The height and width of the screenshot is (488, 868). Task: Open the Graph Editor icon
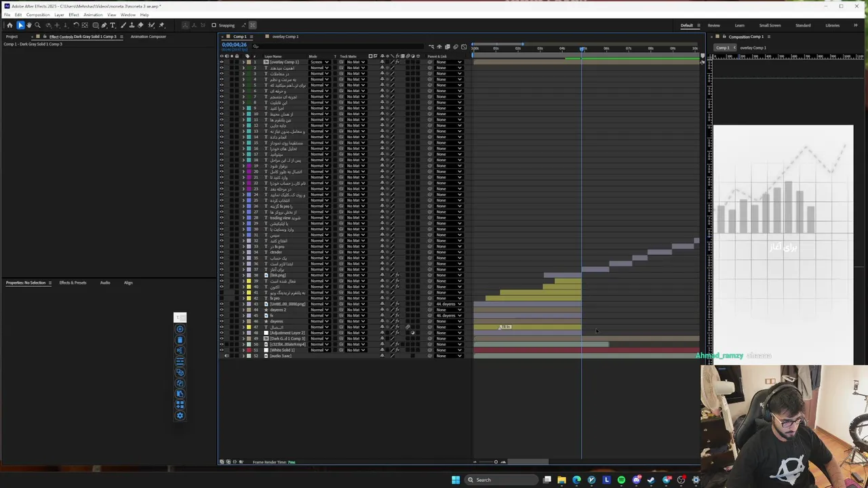point(463,47)
